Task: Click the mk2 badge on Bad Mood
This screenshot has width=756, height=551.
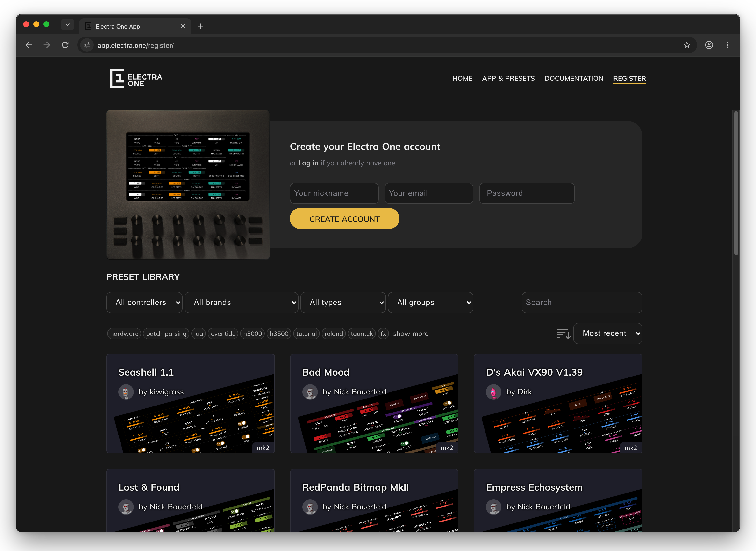Action: coord(447,448)
